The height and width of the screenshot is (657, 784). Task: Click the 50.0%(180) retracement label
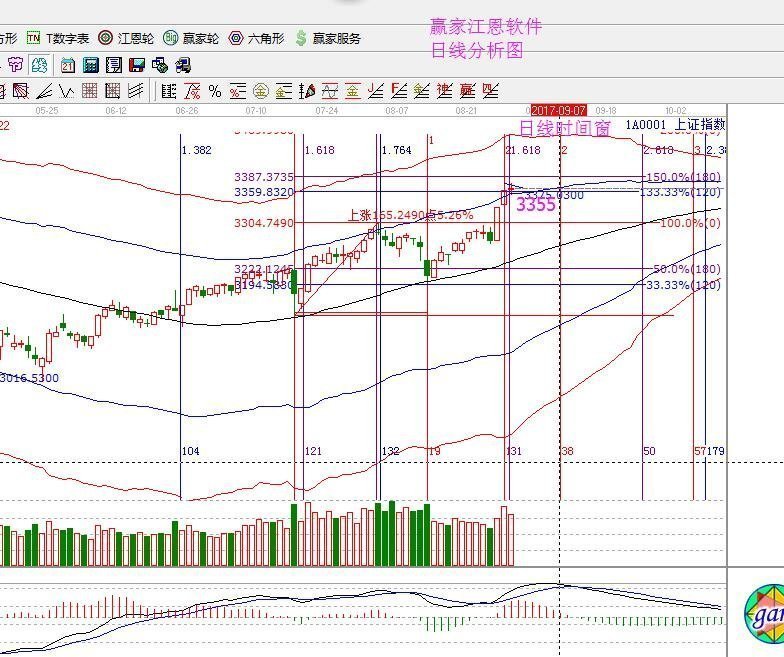[686, 269]
